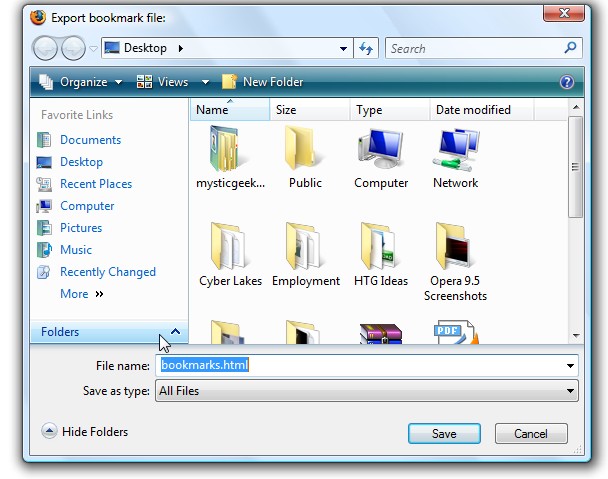Viewport: 608px width, 479px height.
Task: Open the address bar previous locations dropdown
Action: click(343, 48)
